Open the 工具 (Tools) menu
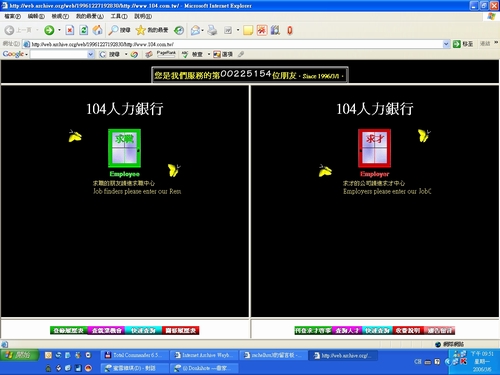 tap(119, 16)
